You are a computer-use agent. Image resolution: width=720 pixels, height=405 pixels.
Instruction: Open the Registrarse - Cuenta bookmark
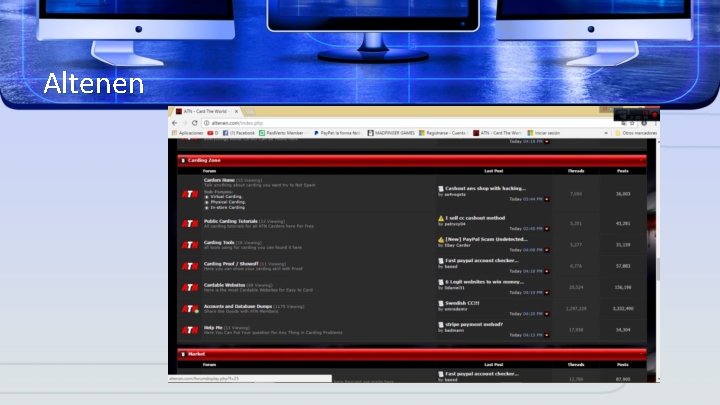pos(442,133)
